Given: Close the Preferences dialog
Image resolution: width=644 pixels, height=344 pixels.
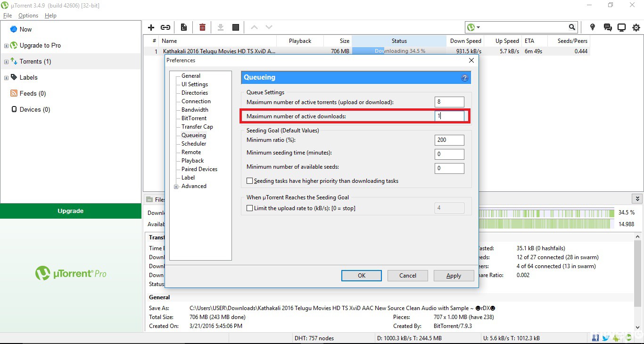Looking at the screenshot, I should (471, 60).
